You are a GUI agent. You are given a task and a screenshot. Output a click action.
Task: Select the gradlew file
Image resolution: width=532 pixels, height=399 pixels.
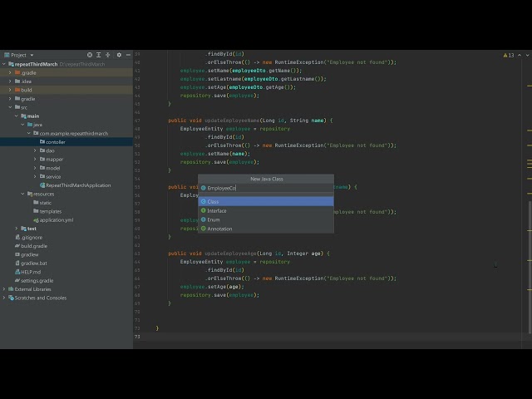coord(30,254)
